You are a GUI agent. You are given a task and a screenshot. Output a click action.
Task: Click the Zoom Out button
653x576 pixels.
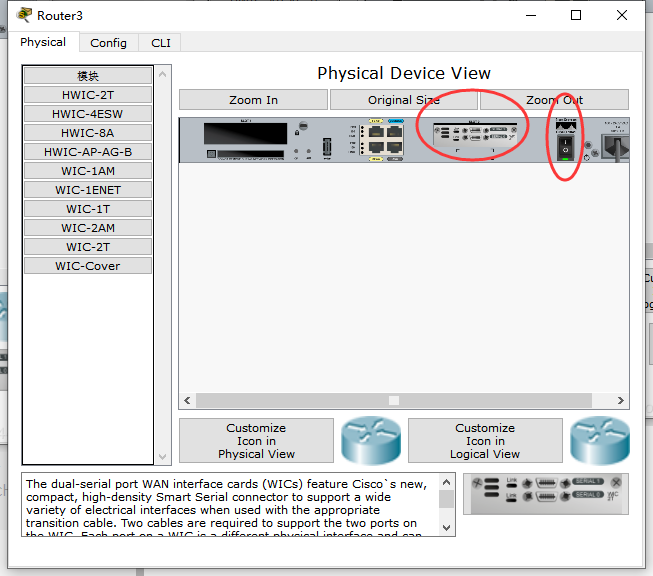tap(554, 100)
